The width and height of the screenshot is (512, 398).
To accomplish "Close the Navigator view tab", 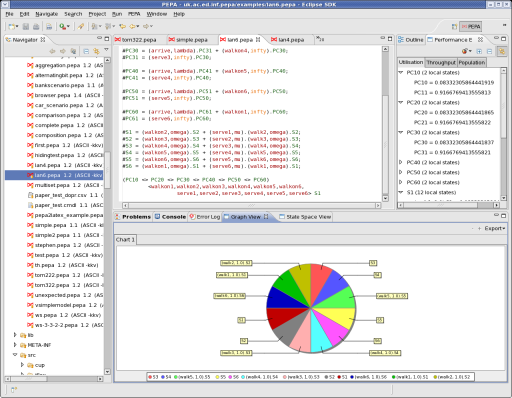I will point(43,40).
